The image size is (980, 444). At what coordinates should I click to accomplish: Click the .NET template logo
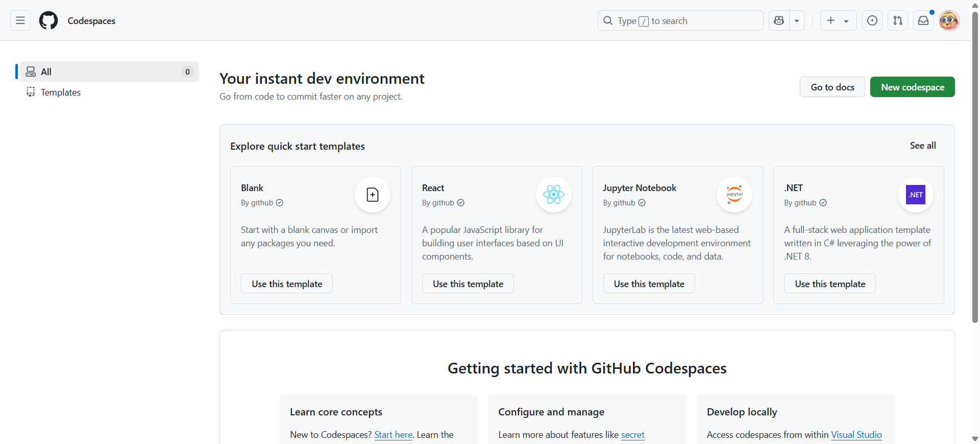tap(916, 195)
